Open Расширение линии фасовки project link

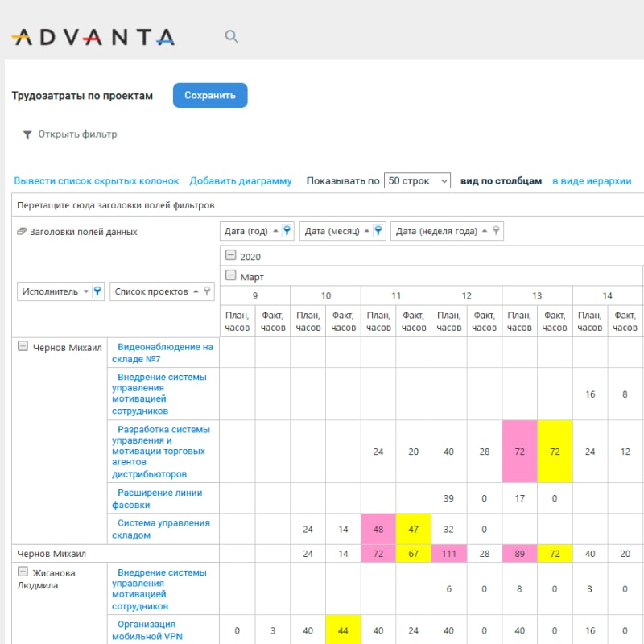click(x=159, y=498)
